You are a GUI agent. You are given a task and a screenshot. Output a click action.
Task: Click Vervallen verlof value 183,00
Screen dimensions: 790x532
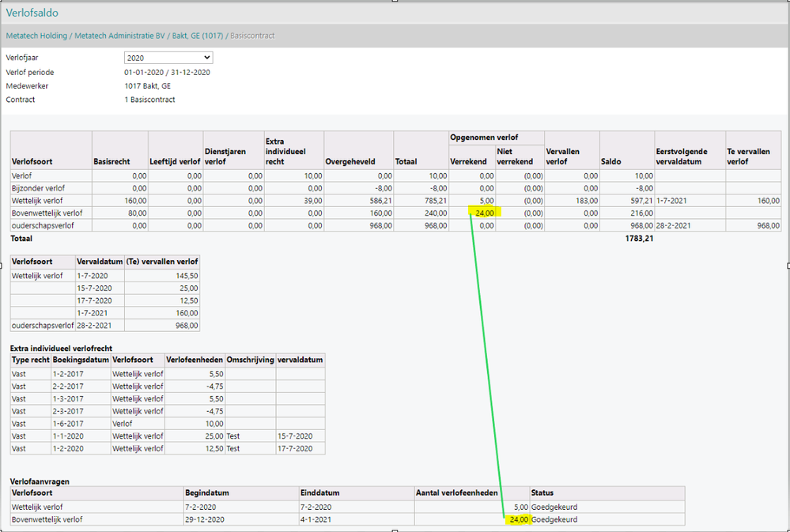(586, 201)
